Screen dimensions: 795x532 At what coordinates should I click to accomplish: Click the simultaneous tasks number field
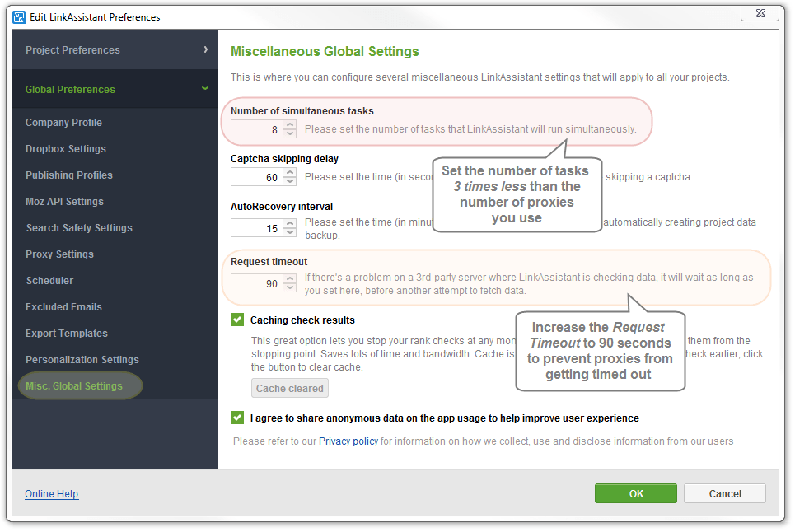pos(258,129)
